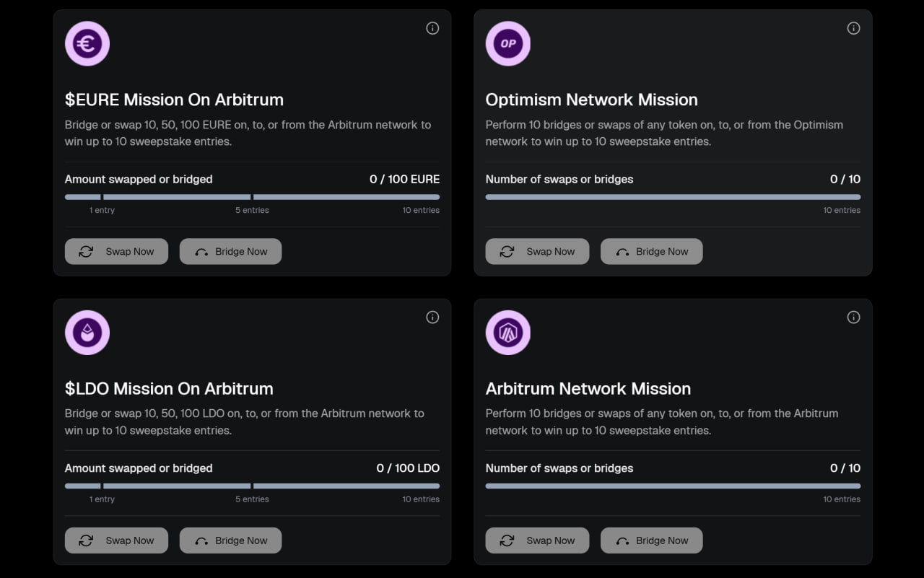Click Bridge Now in the Optimism mission
The width and height of the screenshot is (924, 578).
[651, 251]
